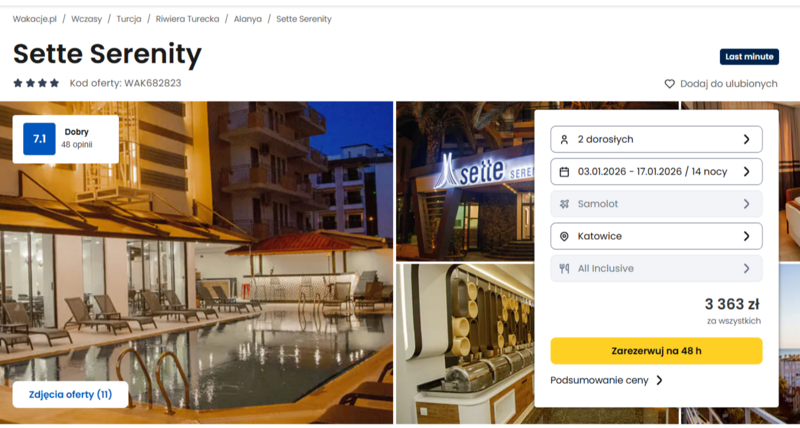
Task: Expand the 2 dorosłych guests selector
Action: click(656, 139)
